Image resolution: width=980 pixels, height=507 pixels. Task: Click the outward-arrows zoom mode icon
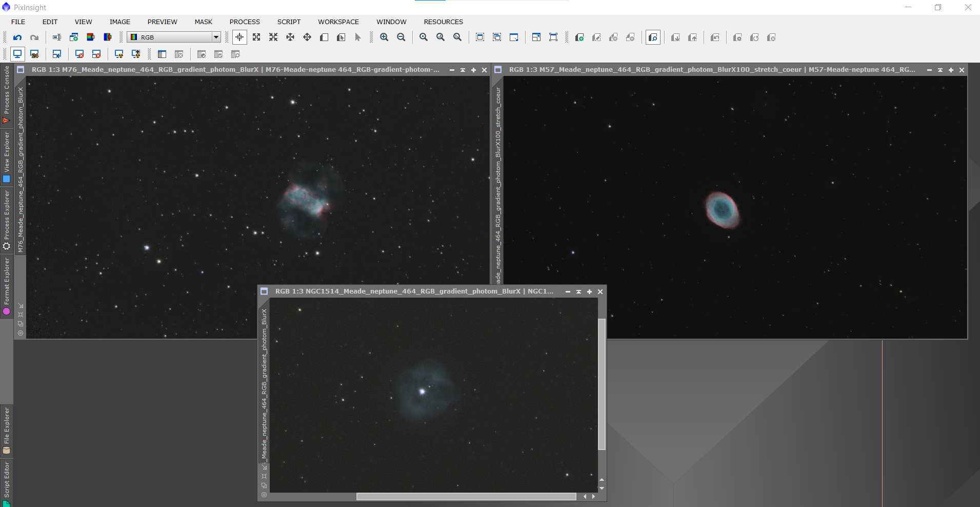click(x=256, y=37)
